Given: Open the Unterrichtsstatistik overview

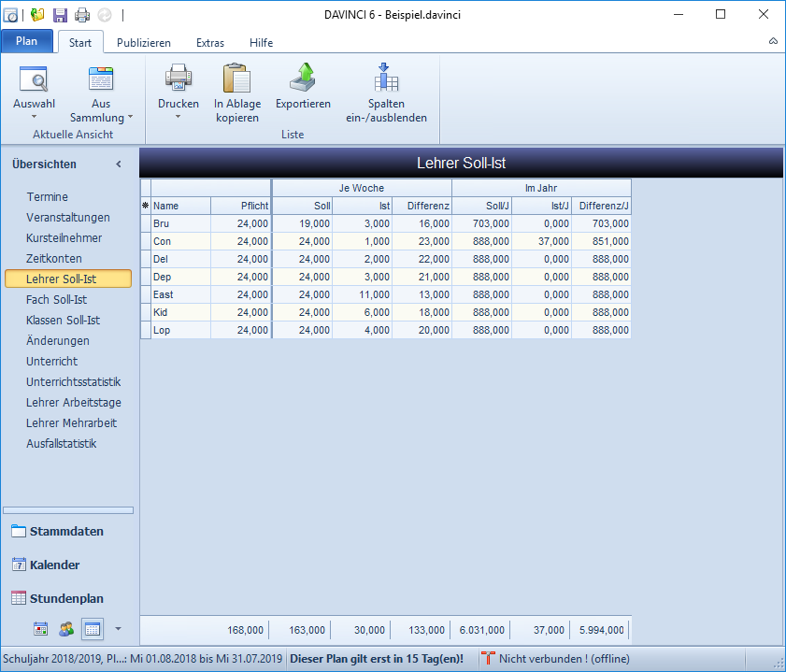Looking at the screenshot, I should (x=73, y=382).
